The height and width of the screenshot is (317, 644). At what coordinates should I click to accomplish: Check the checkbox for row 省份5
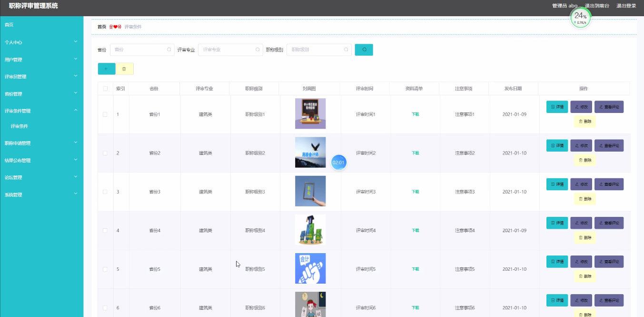[105, 269]
